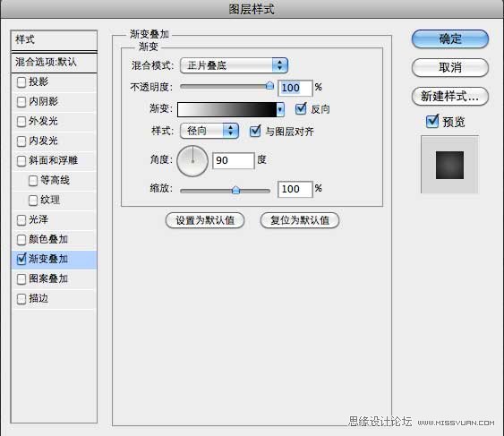Open the 样式 (Style) dropdown showing 径向

pyautogui.click(x=209, y=131)
